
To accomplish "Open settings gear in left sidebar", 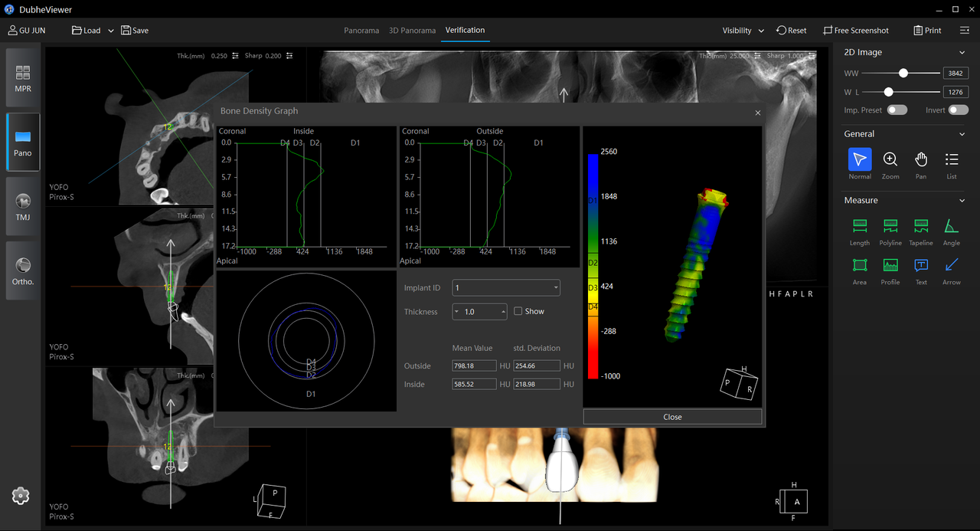I will [x=21, y=496].
